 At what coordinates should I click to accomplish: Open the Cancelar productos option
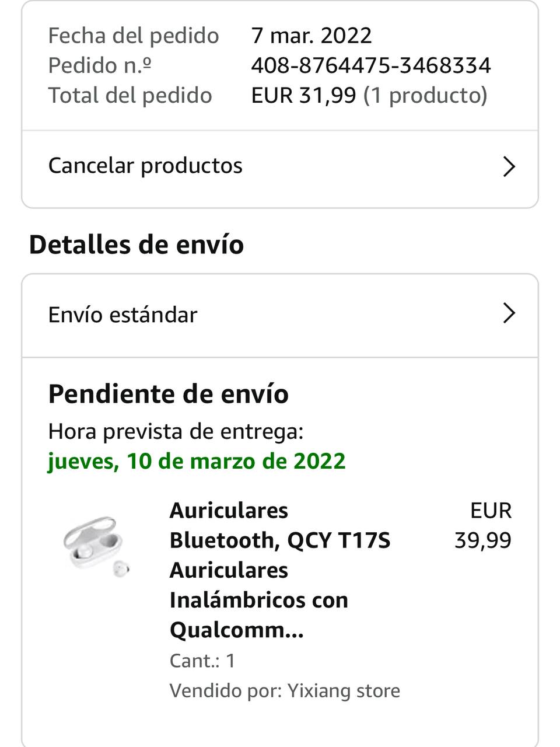145,166
